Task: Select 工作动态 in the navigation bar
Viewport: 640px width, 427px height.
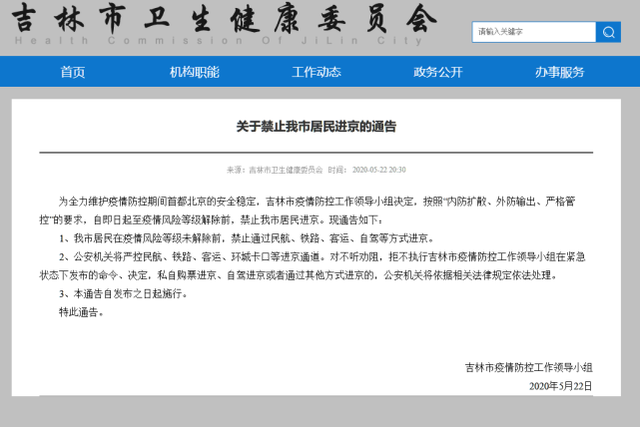Action: (316, 72)
